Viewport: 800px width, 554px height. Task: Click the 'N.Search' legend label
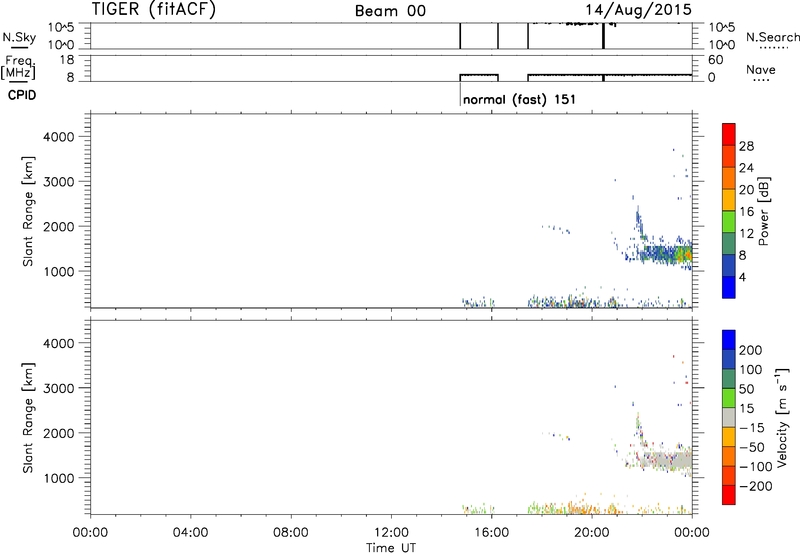pos(773,37)
